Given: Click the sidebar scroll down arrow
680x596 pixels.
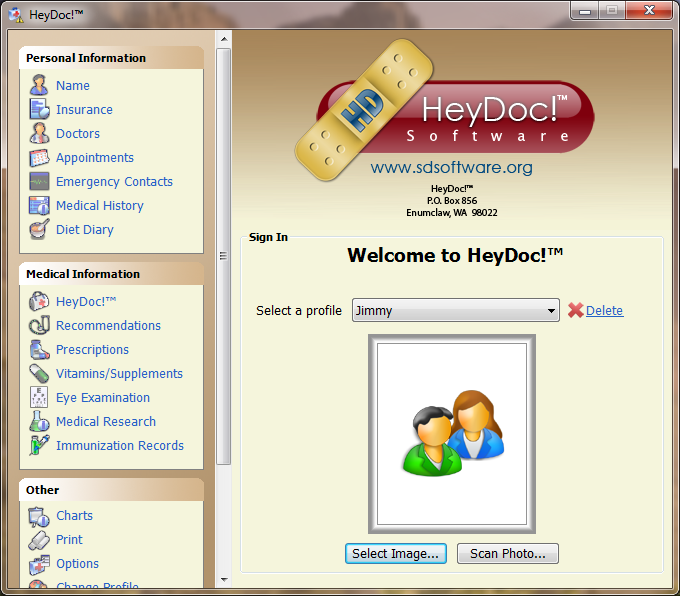Looking at the screenshot, I should (224, 579).
